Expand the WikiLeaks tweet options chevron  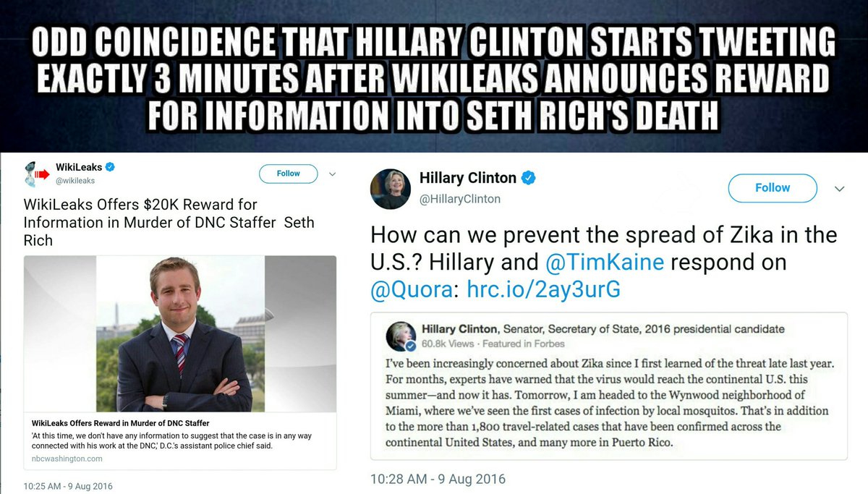[x=333, y=174]
